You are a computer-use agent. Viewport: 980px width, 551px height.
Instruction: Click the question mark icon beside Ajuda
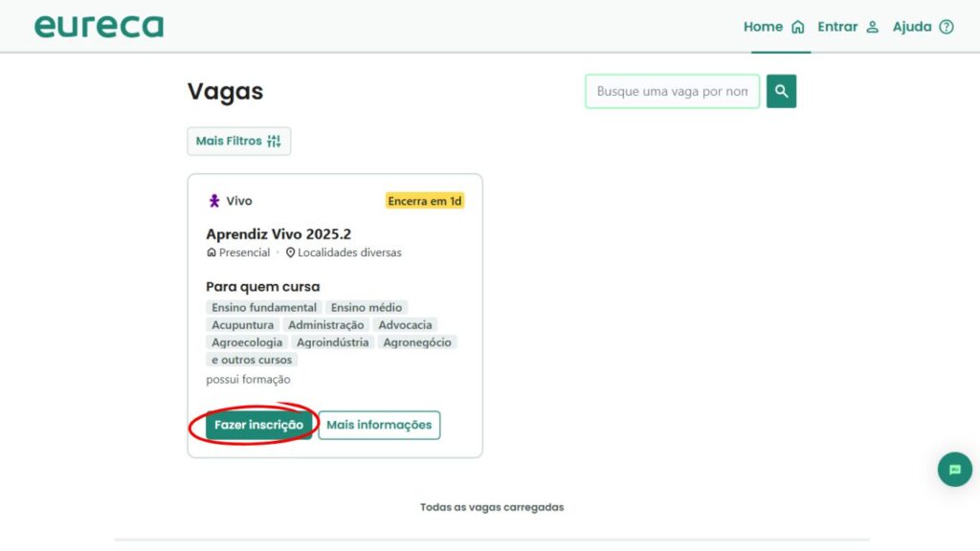point(947,27)
